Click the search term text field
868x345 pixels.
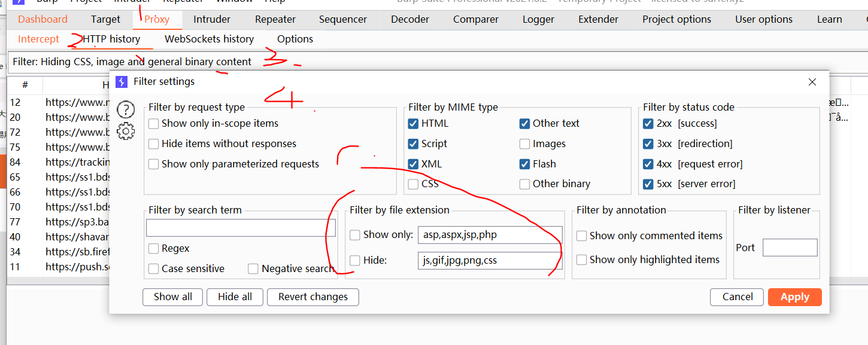[241, 228]
